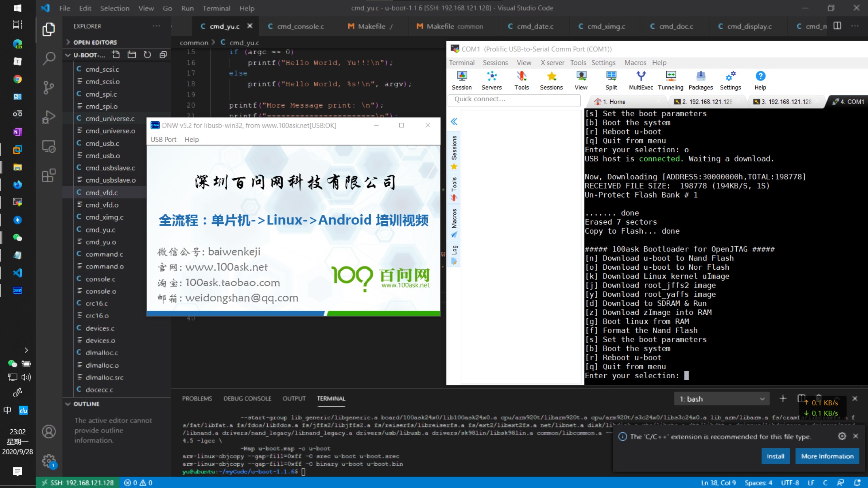Image resolution: width=868 pixels, height=488 pixels.
Task: Click Ln 38, Col 9 in status bar
Action: click(718, 483)
